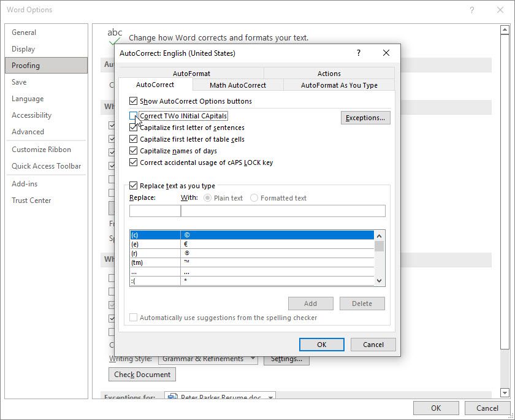Toggle Replace text as you type

point(134,185)
